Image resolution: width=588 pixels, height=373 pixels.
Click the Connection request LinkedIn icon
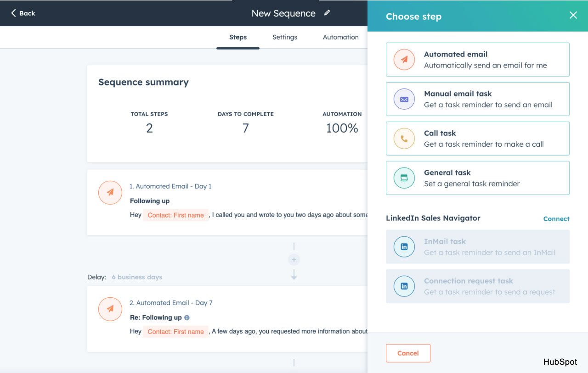pos(404,286)
